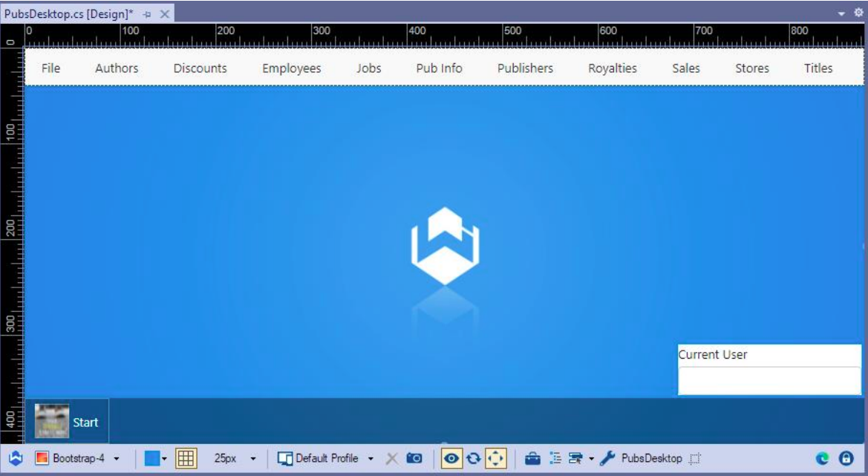868x476 pixels.
Task: Open the Authors menu
Action: tap(117, 68)
